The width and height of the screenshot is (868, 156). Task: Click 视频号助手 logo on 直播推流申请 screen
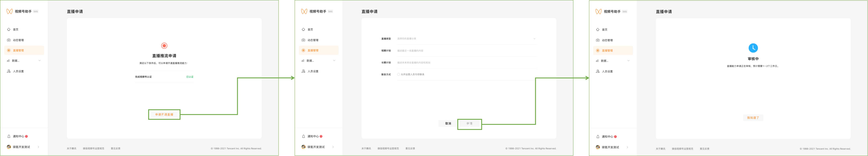9,11
